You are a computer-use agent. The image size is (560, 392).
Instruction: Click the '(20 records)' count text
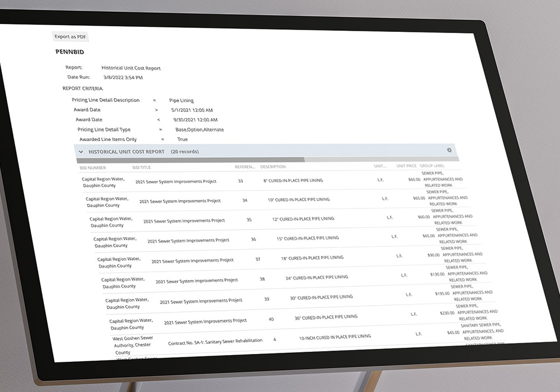pyautogui.click(x=185, y=152)
